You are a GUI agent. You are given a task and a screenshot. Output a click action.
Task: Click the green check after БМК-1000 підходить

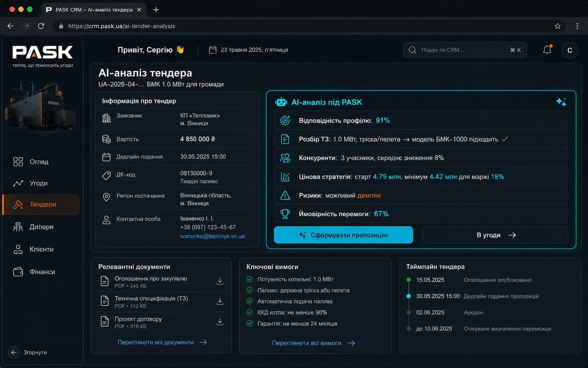[x=505, y=139]
